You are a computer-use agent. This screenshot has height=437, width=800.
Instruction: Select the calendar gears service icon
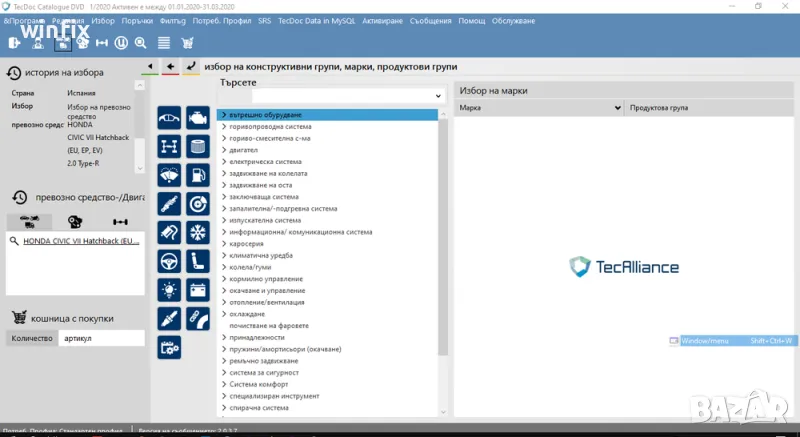pyautogui.click(x=169, y=347)
